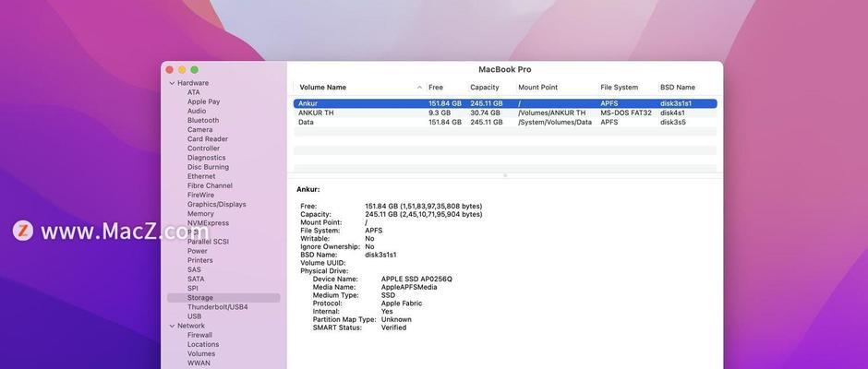
Task: Open Bluetooth hardware details
Action: (202, 120)
